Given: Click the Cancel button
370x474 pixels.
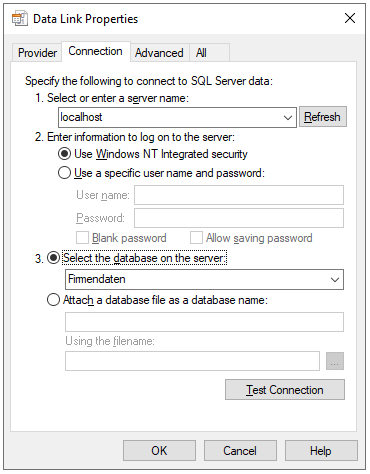Looking at the screenshot, I should 240,450.
